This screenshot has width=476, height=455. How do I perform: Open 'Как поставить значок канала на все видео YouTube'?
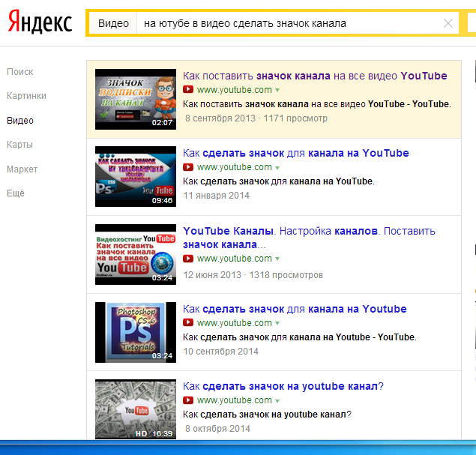(315, 76)
